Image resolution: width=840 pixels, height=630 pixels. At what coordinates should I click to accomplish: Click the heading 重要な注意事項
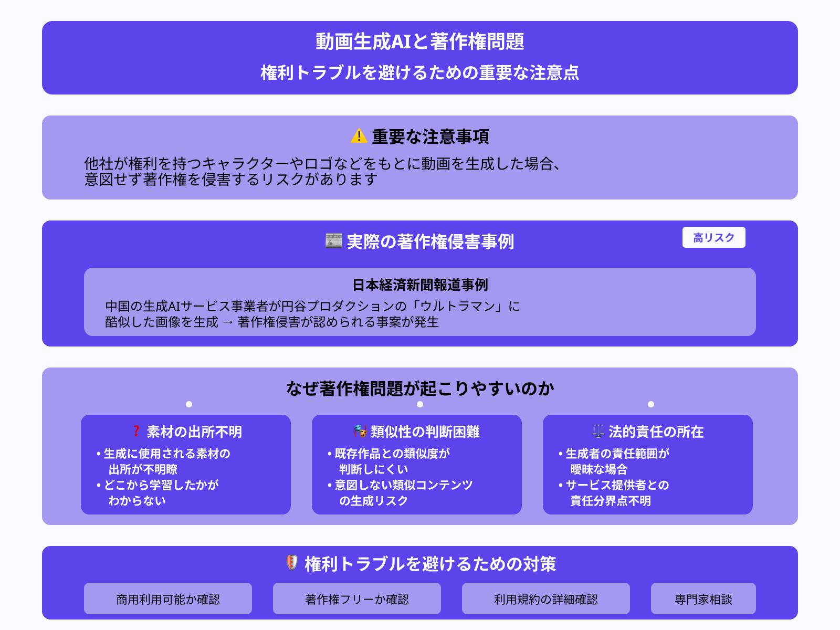(x=430, y=136)
